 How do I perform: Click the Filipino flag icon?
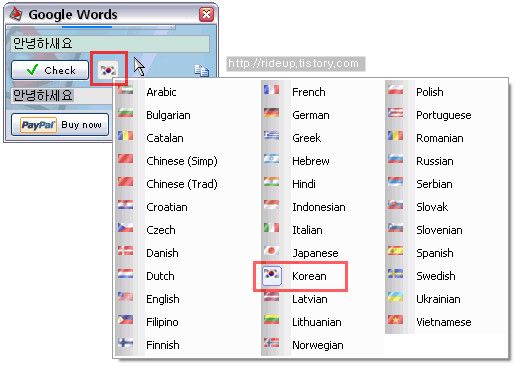(125, 320)
